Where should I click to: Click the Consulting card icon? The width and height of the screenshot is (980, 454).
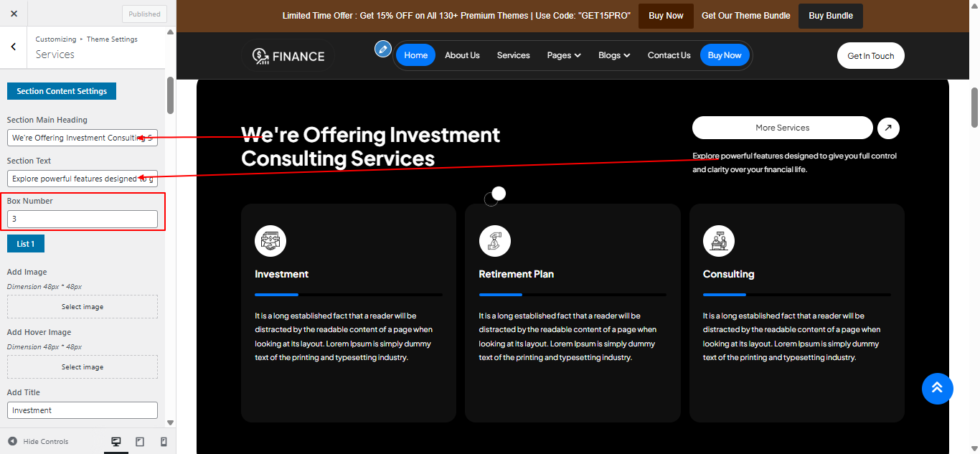click(x=718, y=240)
